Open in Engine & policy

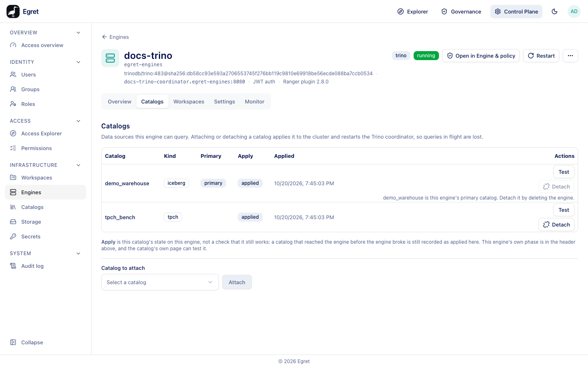pyautogui.click(x=481, y=56)
